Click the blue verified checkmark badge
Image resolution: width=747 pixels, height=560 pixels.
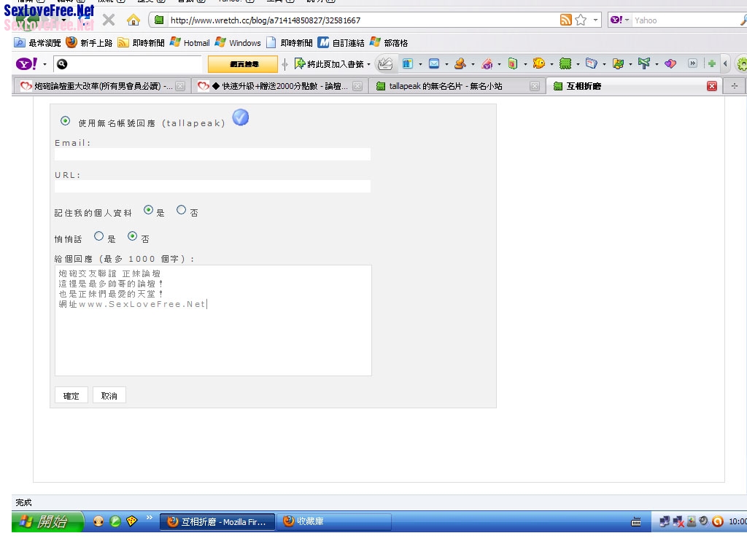(241, 117)
